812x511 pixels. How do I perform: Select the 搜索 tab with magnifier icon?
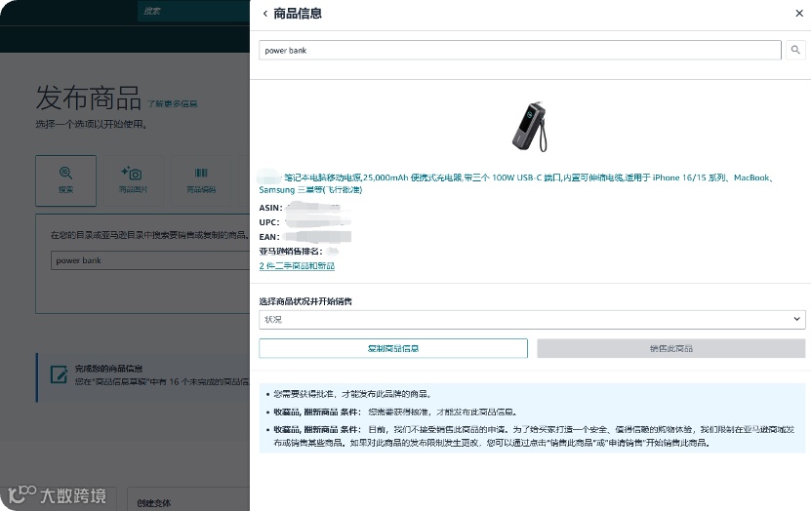tap(65, 180)
